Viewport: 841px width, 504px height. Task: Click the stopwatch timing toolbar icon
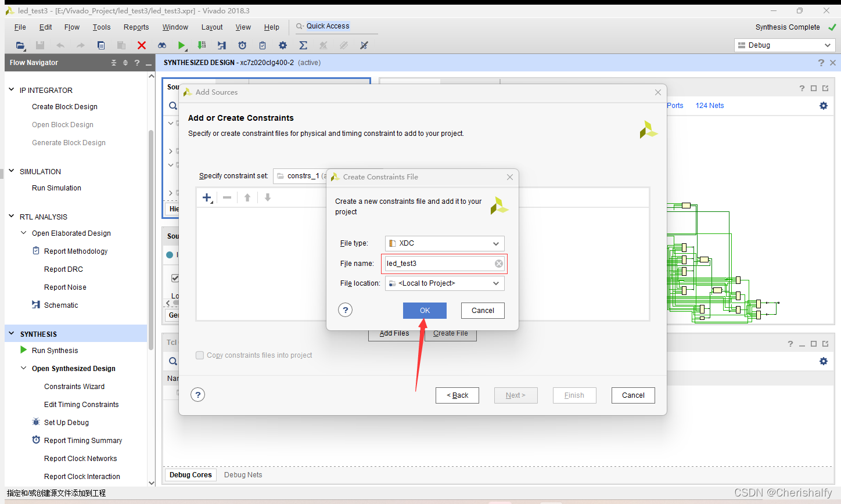pos(242,45)
